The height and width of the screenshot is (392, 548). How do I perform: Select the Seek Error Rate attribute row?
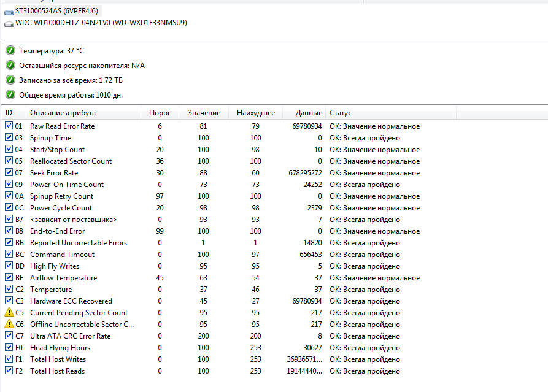click(x=54, y=173)
